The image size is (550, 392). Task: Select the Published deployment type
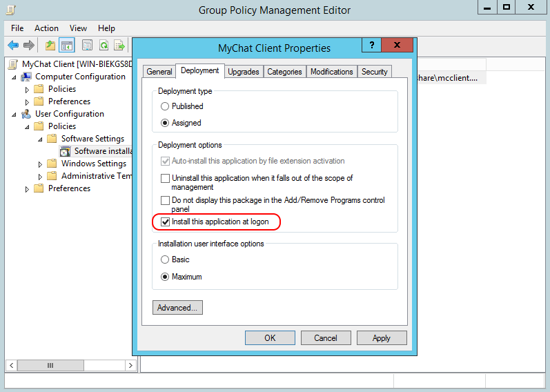pos(164,106)
